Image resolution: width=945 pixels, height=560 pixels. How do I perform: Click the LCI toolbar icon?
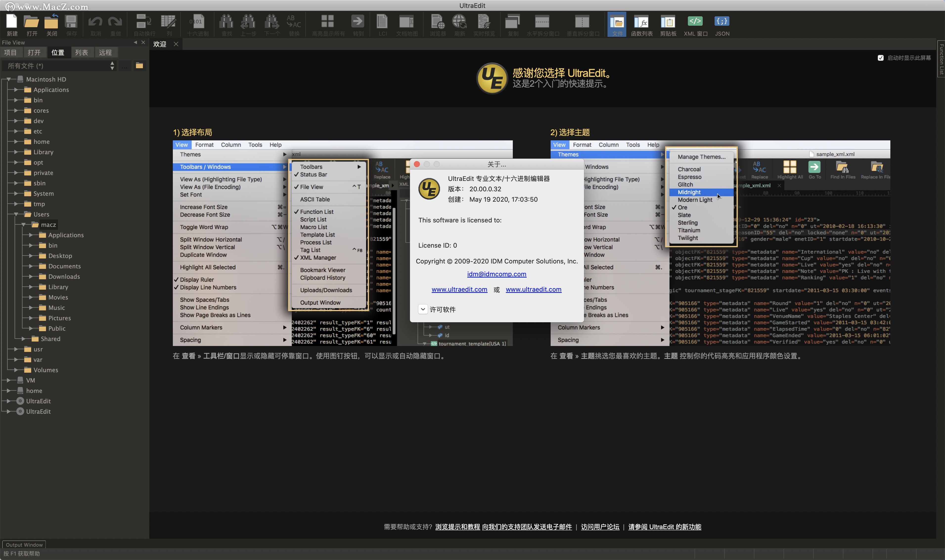coord(382,22)
